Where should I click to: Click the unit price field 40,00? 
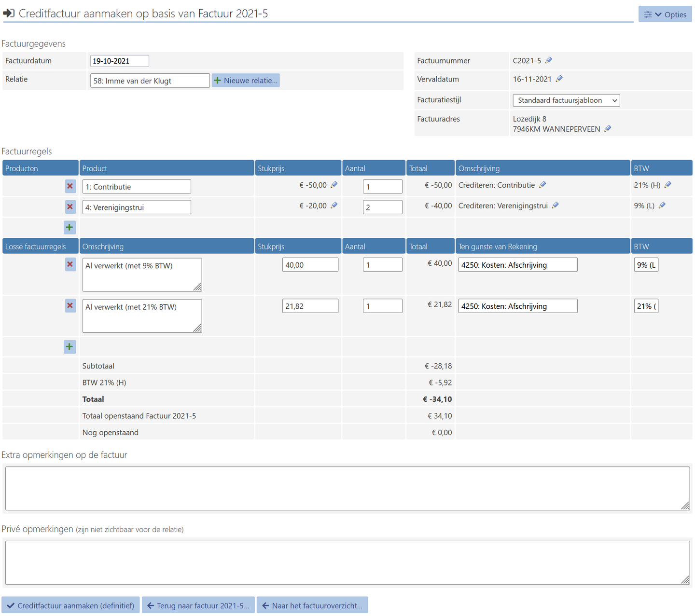point(310,264)
